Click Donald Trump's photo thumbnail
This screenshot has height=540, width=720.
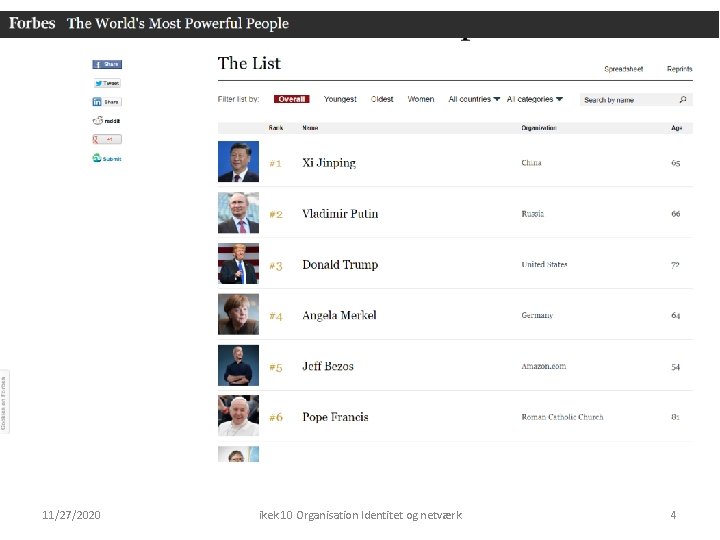click(238, 264)
